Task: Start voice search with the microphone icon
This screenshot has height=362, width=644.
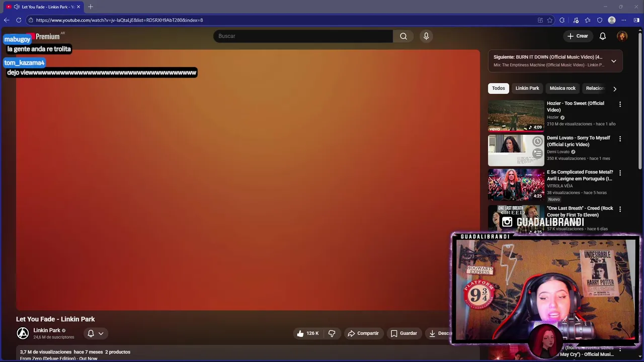Action: (x=426, y=36)
